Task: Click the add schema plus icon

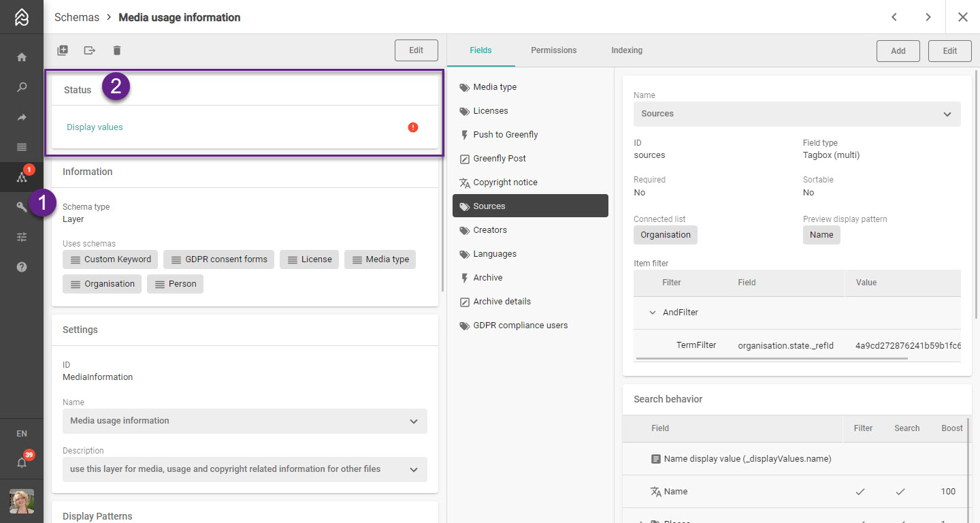Action: point(63,50)
